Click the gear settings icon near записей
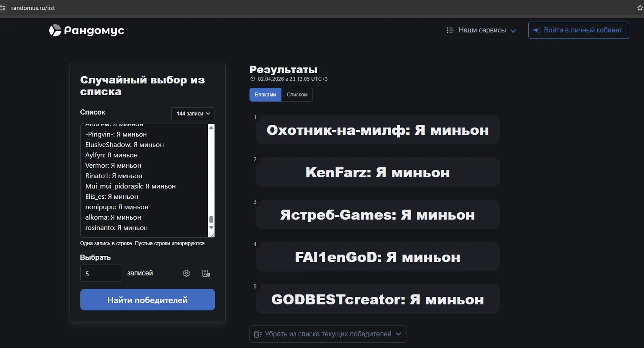The width and height of the screenshot is (644, 348). pos(186,273)
